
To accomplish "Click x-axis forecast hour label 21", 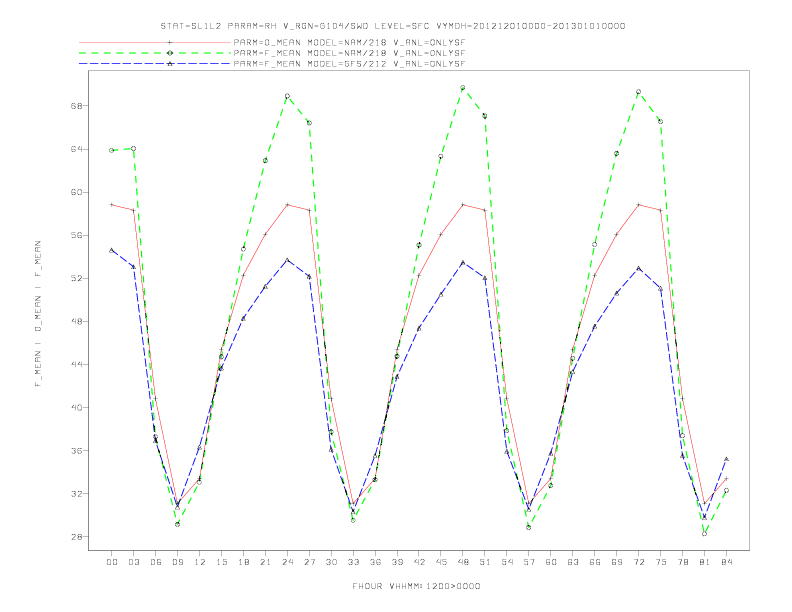I will click(265, 562).
